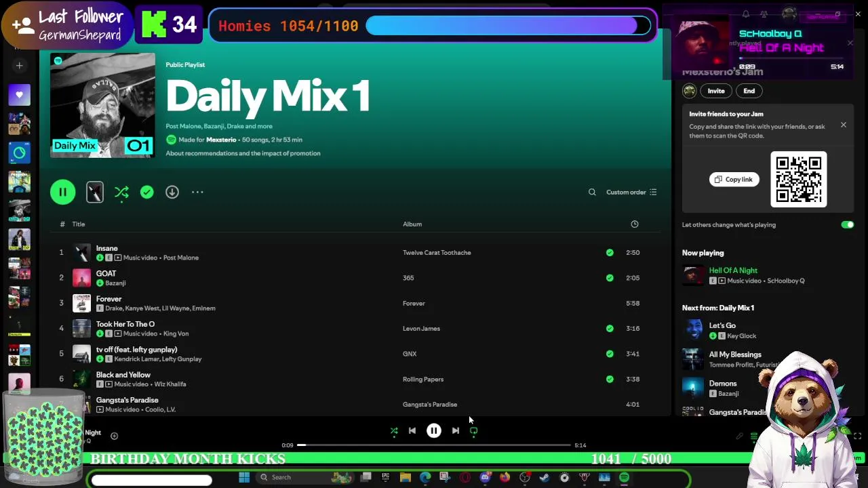Open the GNX album link
Viewport: 868px width, 488px height.
tap(410, 354)
